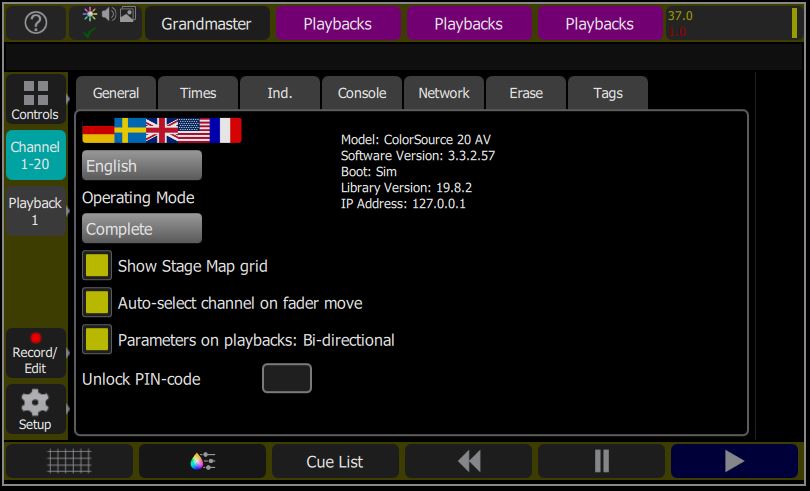Open the Tags tab
This screenshot has height=491, width=810.
tap(608, 93)
